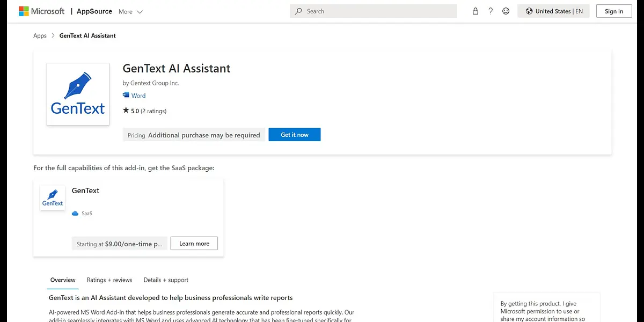Click the large GenText app logo
The image size is (644, 322).
point(78,94)
